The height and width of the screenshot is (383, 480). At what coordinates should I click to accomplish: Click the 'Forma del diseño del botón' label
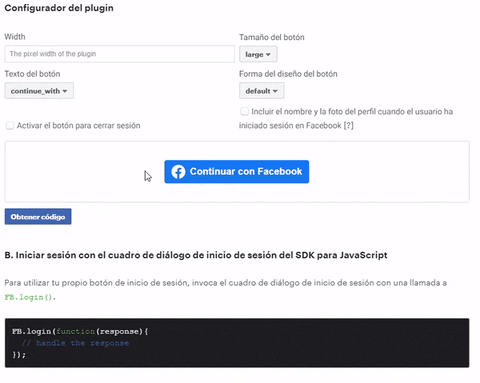click(288, 74)
